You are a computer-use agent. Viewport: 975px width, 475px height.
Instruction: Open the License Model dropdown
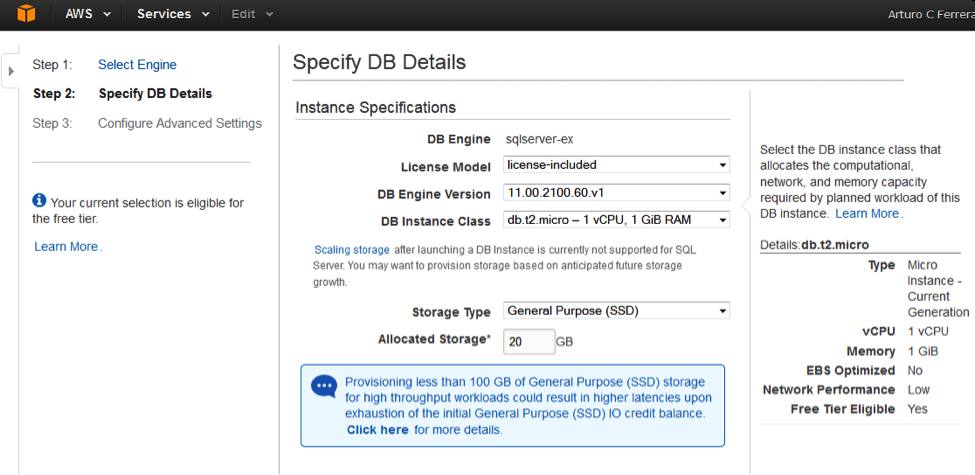coord(616,165)
